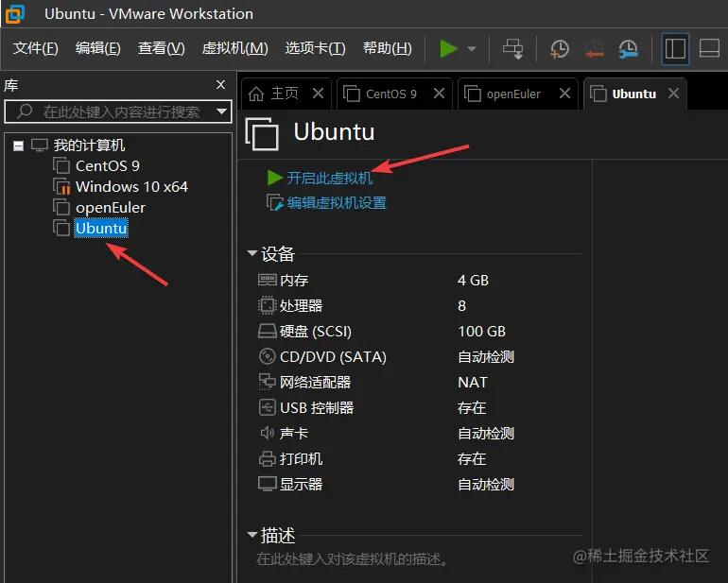Click the magnifier icon in library search
Image resolution: width=728 pixels, height=583 pixels.
coord(25,111)
